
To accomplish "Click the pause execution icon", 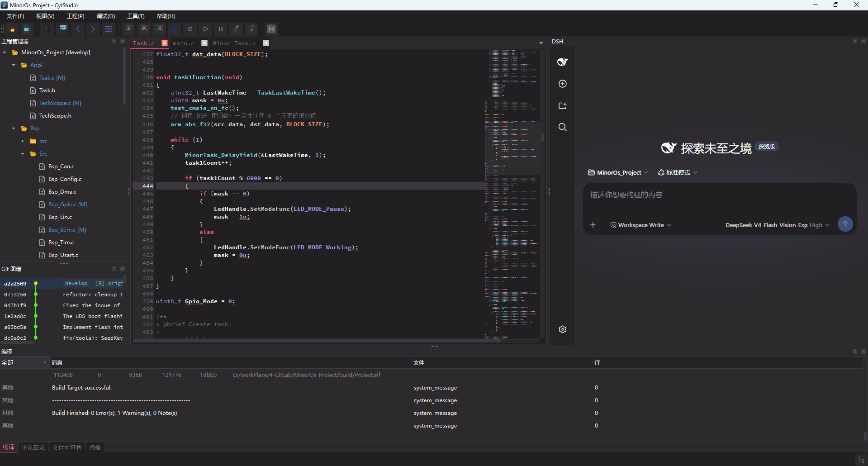I will click(221, 29).
